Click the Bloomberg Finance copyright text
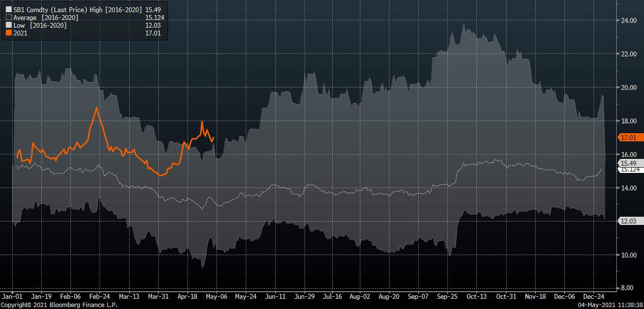 click(x=59, y=305)
